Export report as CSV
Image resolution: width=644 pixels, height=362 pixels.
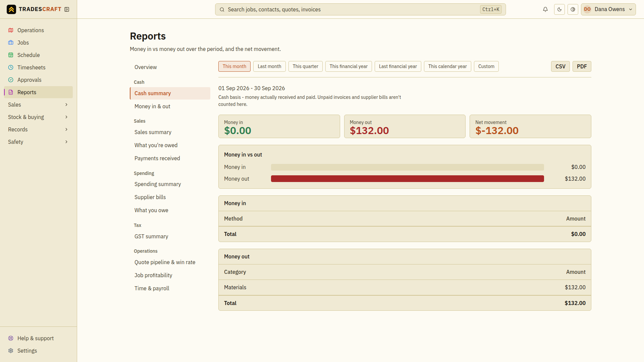tap(560, 66)
